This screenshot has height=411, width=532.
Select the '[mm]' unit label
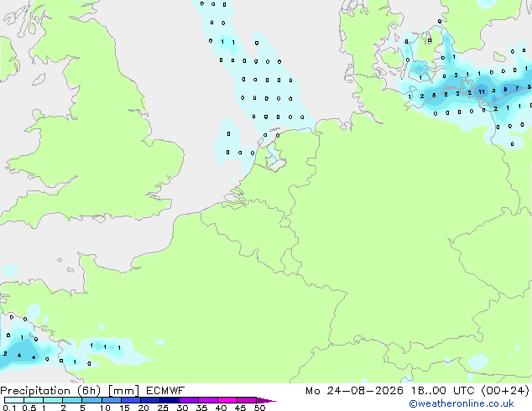123,391
